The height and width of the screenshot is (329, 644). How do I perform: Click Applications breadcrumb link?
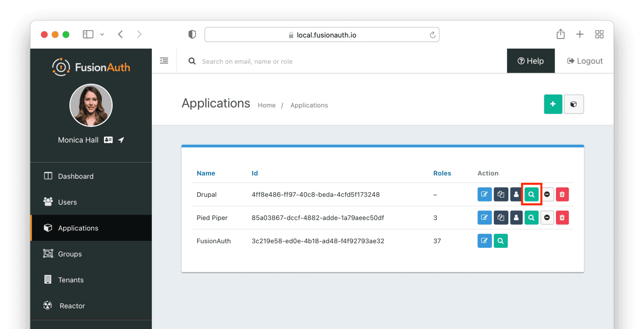309,105
